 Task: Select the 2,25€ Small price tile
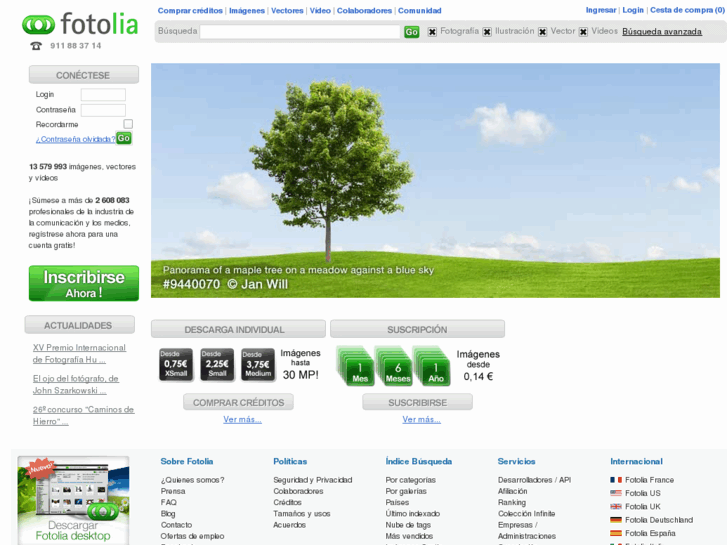click(x=217, y=365)
